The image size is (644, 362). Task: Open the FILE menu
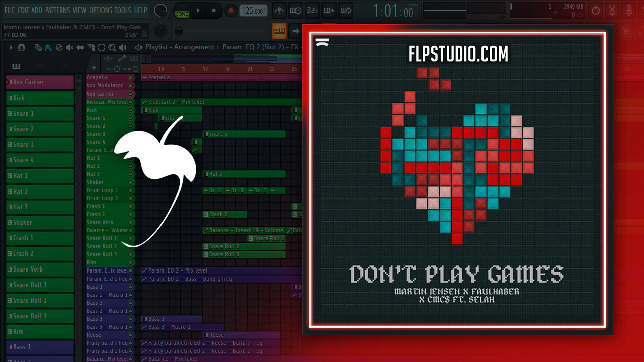[x=9, y=10]
